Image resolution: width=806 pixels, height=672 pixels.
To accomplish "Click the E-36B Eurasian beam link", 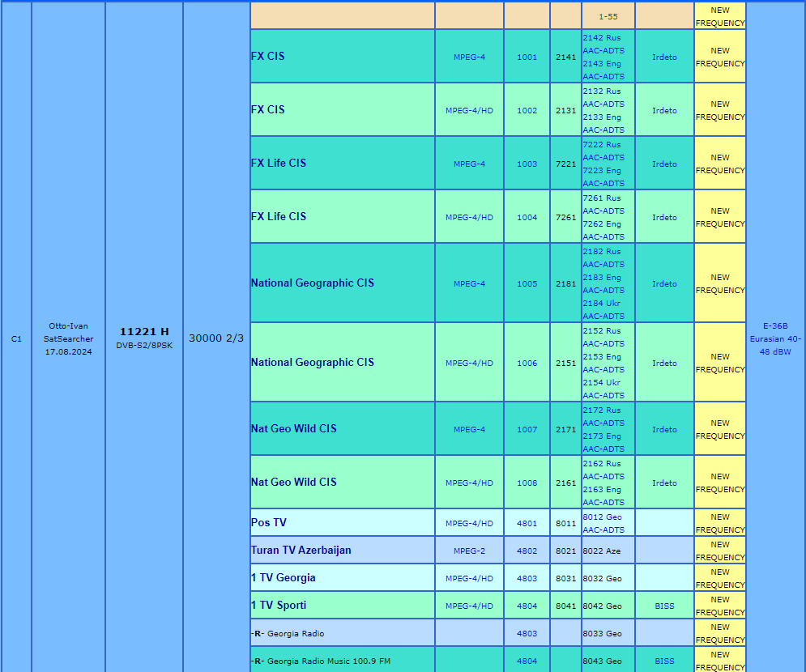I will coord(775,338).
